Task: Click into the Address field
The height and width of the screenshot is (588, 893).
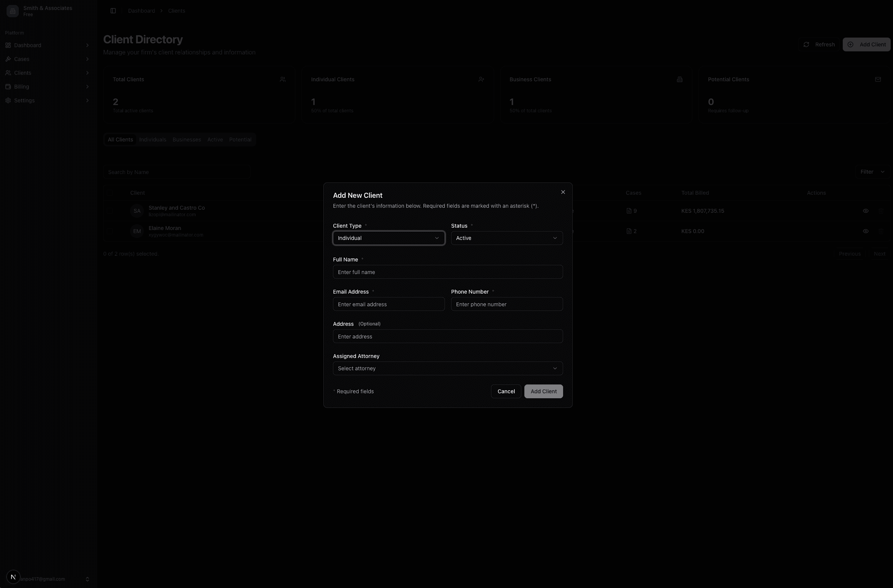Action: (x=448, y=336)
